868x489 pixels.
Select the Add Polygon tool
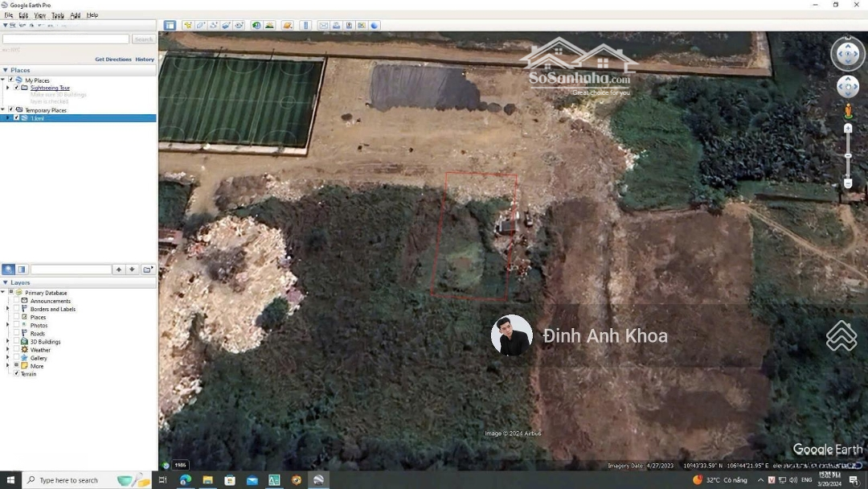click(x=201, y=26)
